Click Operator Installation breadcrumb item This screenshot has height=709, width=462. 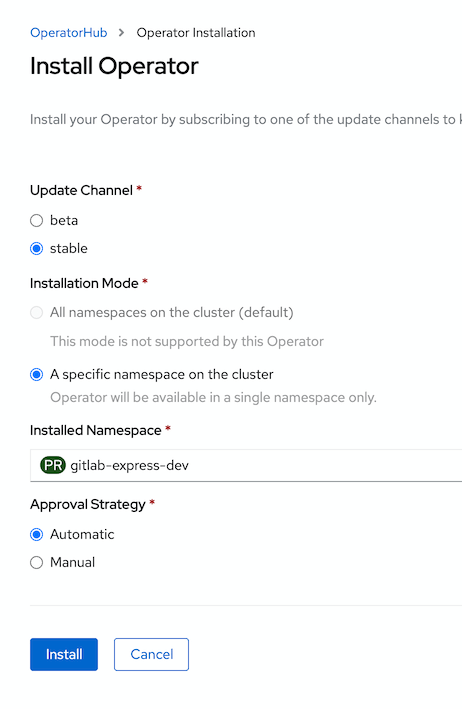196,33
